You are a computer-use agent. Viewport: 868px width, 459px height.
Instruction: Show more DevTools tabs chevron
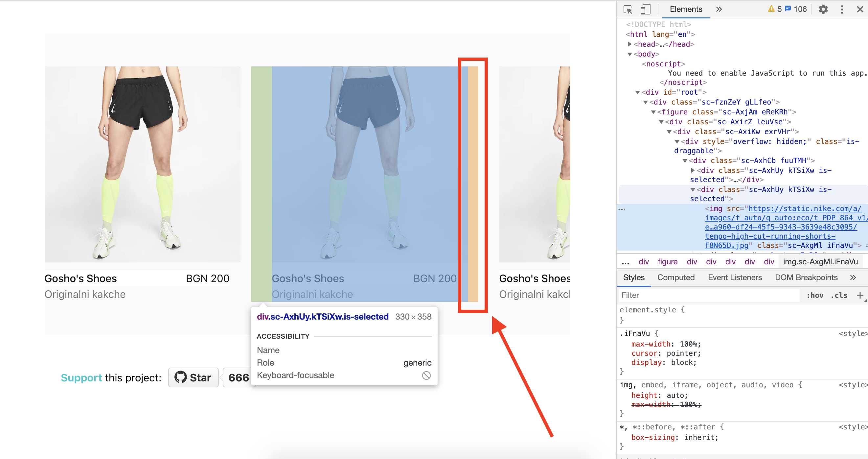coord(719,9)
